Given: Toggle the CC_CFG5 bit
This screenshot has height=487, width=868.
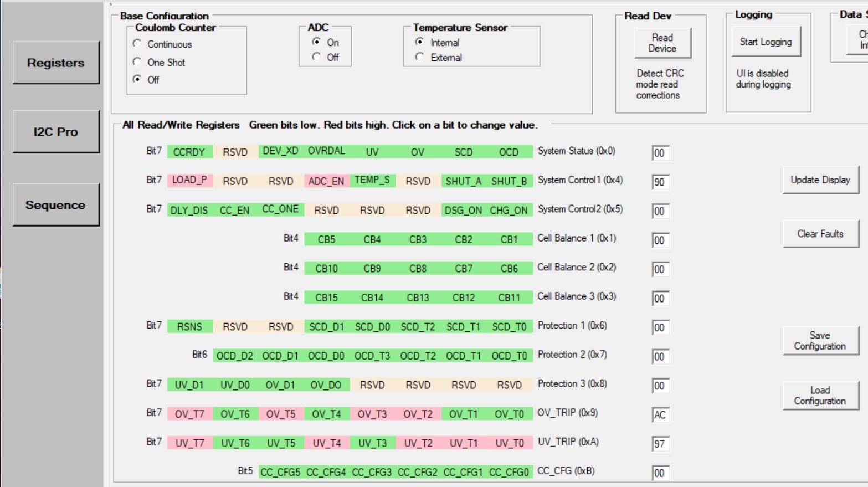Looking at the screenshot, I should (x=281, y=472).
